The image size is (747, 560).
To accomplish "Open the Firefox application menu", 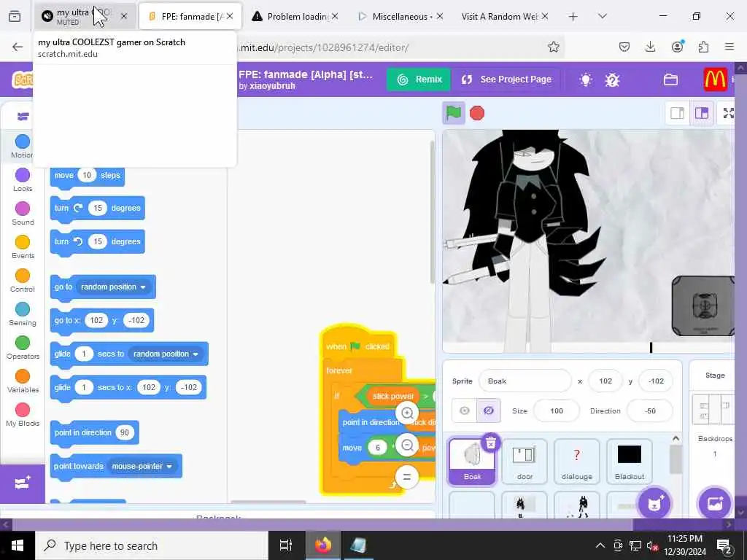I will [729, 47].
